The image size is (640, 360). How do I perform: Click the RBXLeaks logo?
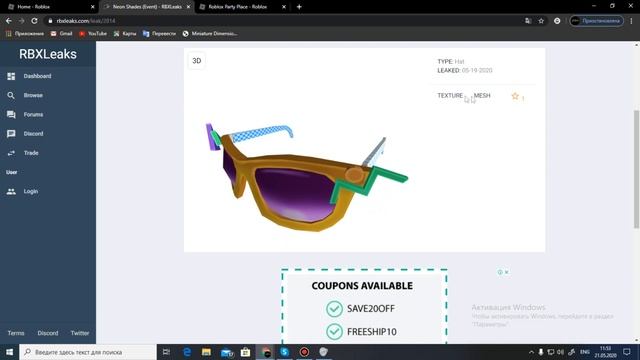coord(48,54)
